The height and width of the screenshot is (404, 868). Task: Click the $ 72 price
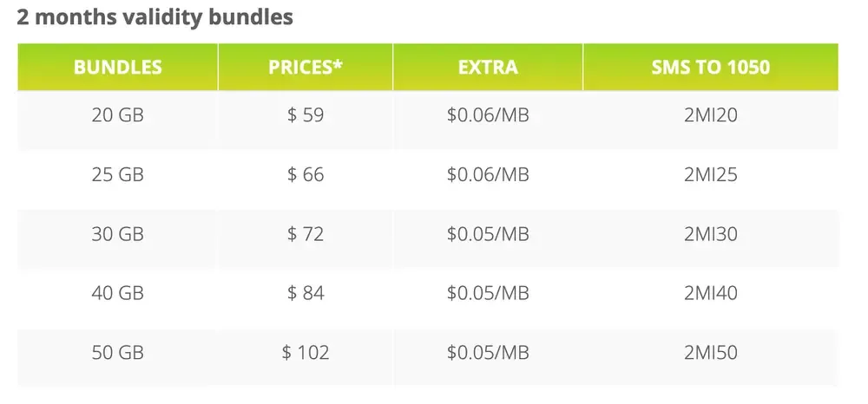click(x=306, y=234)
